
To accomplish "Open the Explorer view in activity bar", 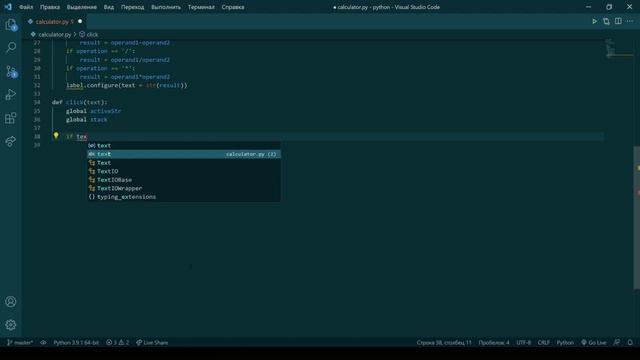I will click(11, 24).
